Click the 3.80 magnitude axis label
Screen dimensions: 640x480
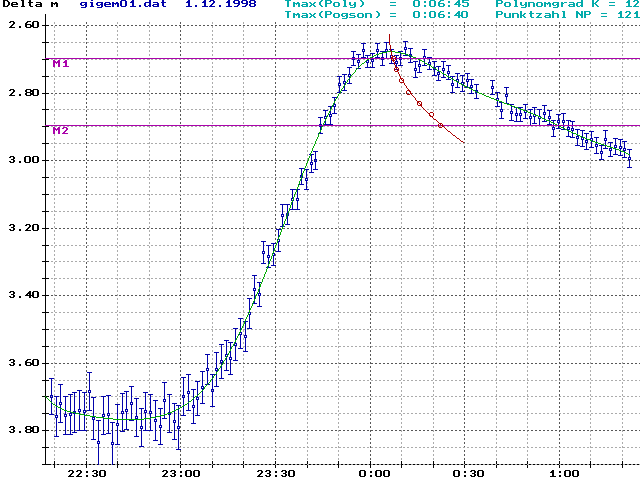point(22,430)
